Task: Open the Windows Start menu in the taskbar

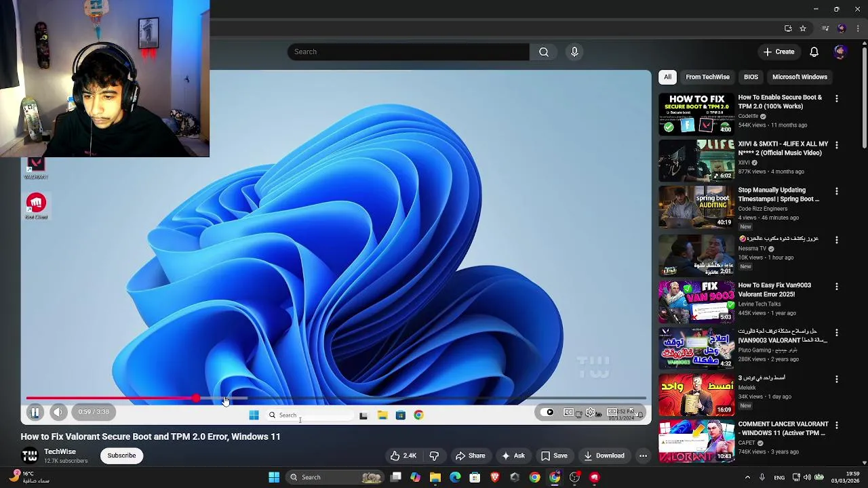Action: click(274, 477)
